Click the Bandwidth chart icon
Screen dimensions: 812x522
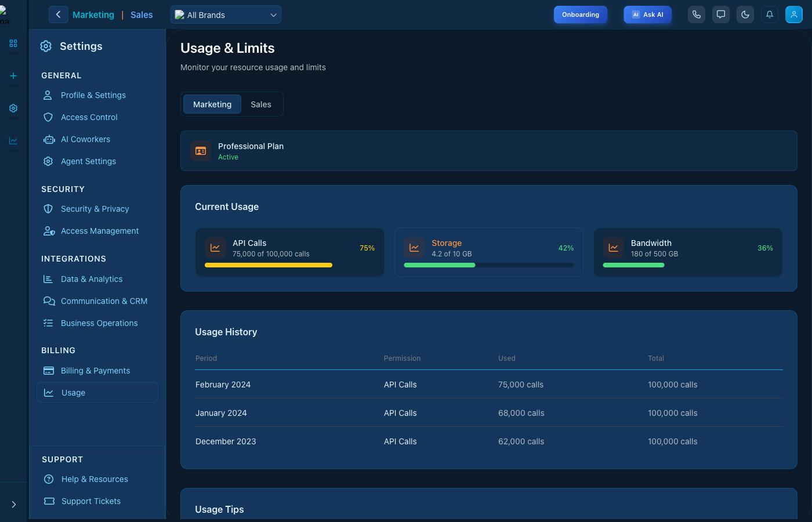point(614,248)
